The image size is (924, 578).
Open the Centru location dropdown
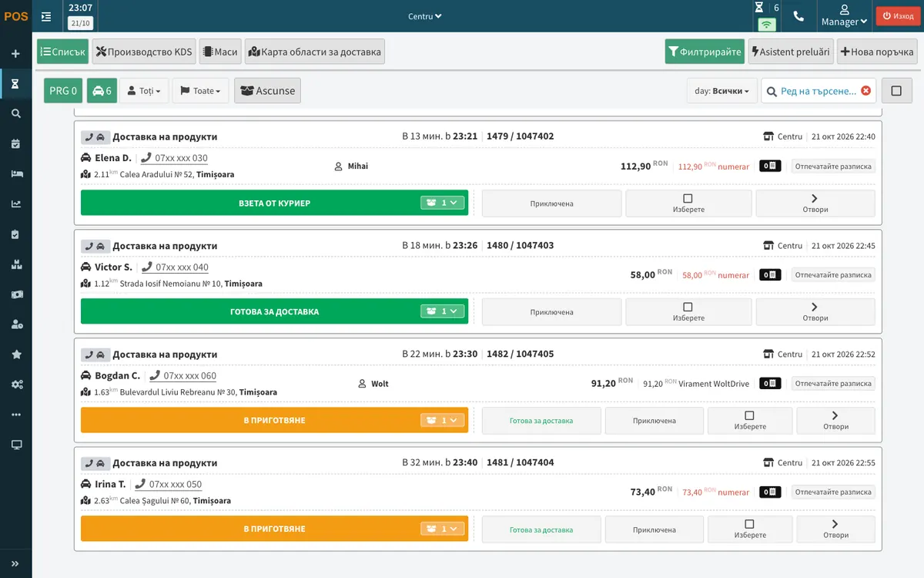[425, 16]
